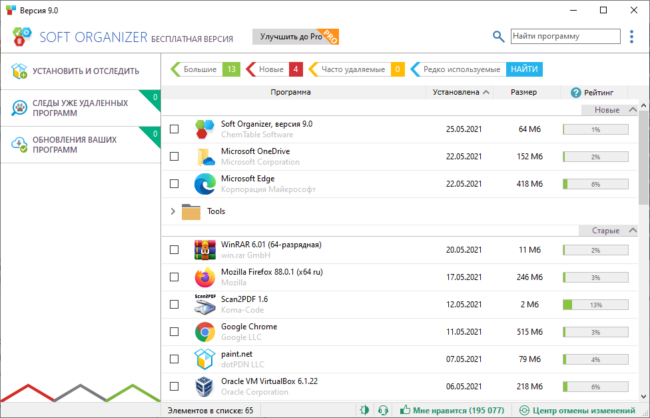Check the Microsoft Edge checkbox
Viewport: 650px width, 418px height.
point(174,184)
